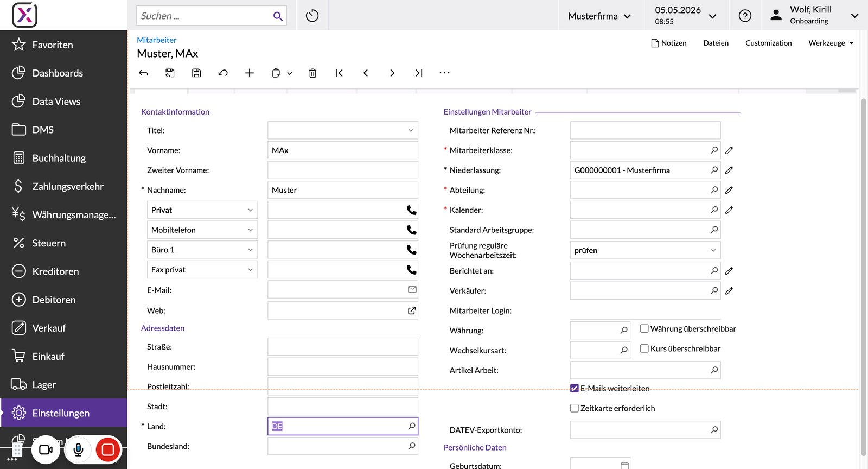Edit the Mitarbeiterklasse with the pencil icon
868x469 pixels.
click(729, 150)
